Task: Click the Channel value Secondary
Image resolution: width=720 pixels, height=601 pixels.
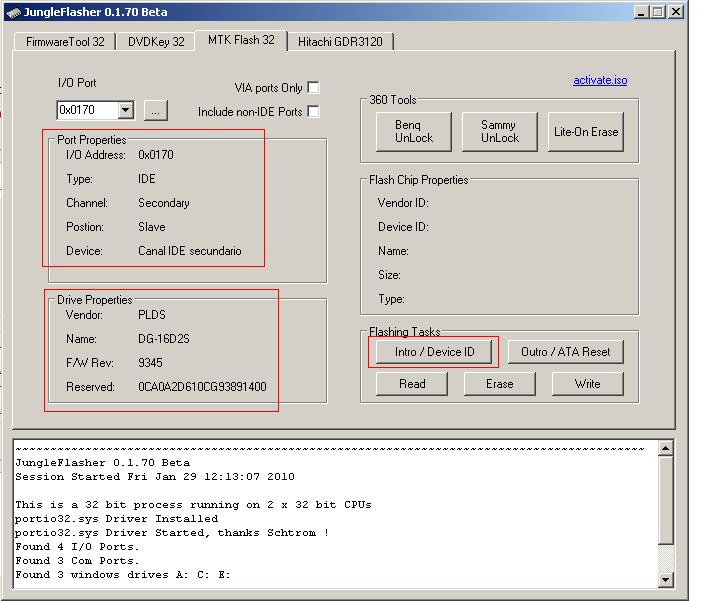Action: [x=164, y=203]
